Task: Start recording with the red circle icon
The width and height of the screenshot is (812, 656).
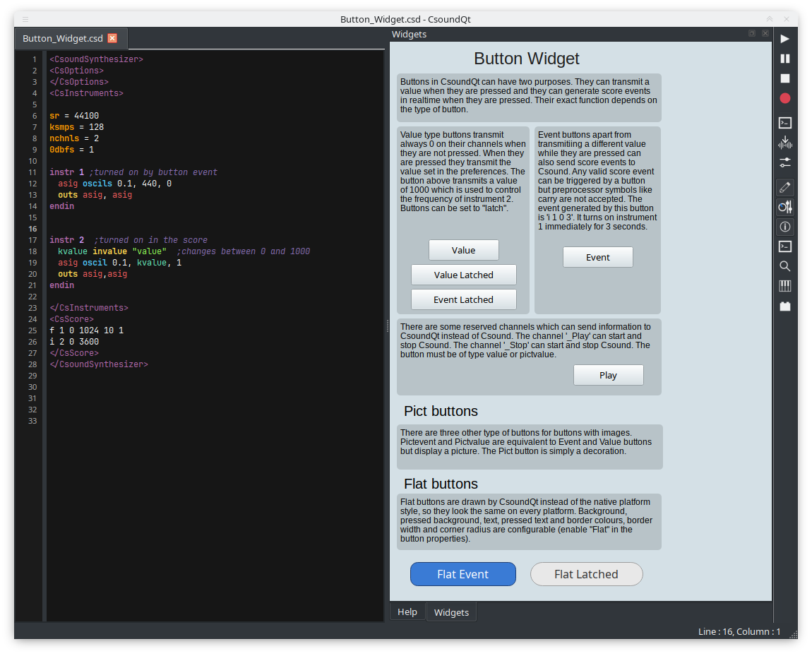Action: coord(785,98)
